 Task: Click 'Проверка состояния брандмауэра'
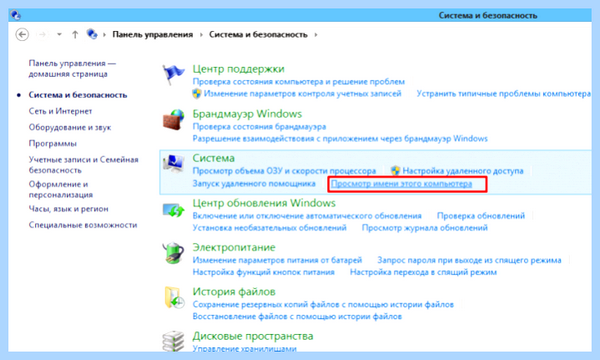(259, 127)
